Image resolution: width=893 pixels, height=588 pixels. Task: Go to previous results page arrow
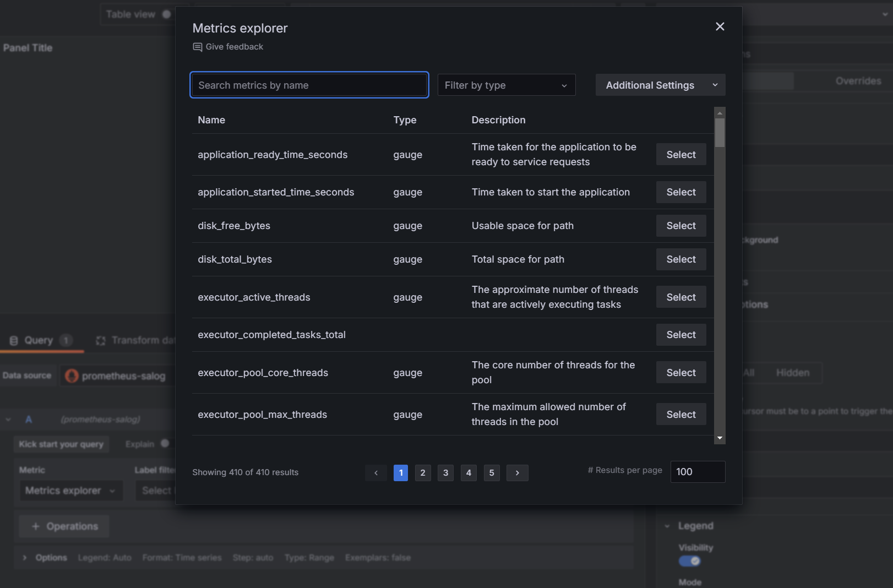pos(376,473)
